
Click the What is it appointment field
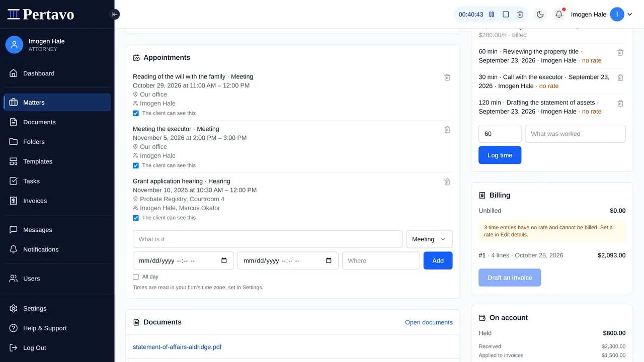[268, 239]
